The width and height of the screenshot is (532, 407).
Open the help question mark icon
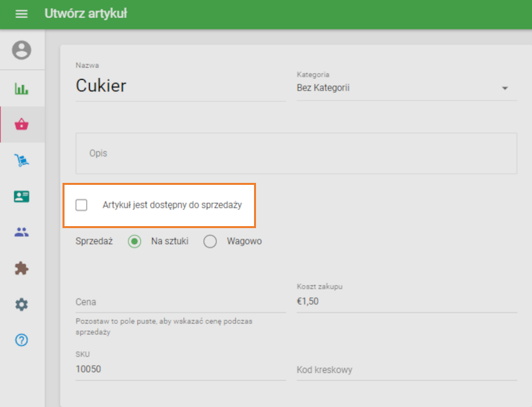coord(22,340)
